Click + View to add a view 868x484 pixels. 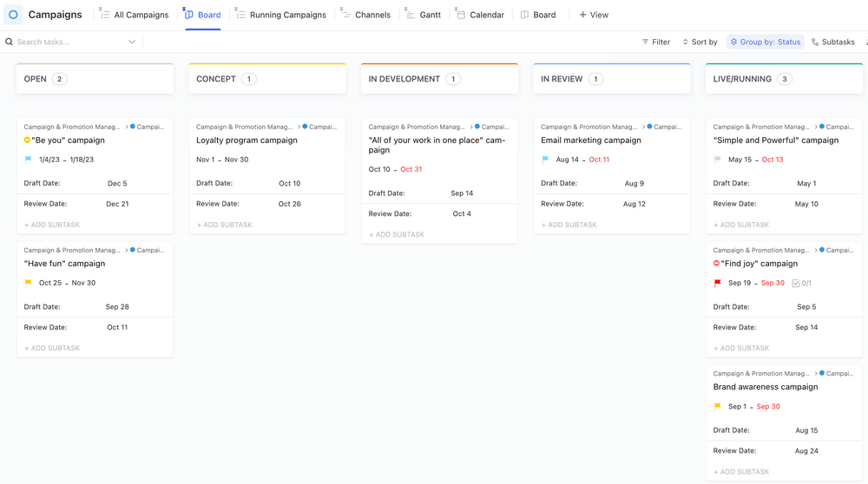coord(594,15)
